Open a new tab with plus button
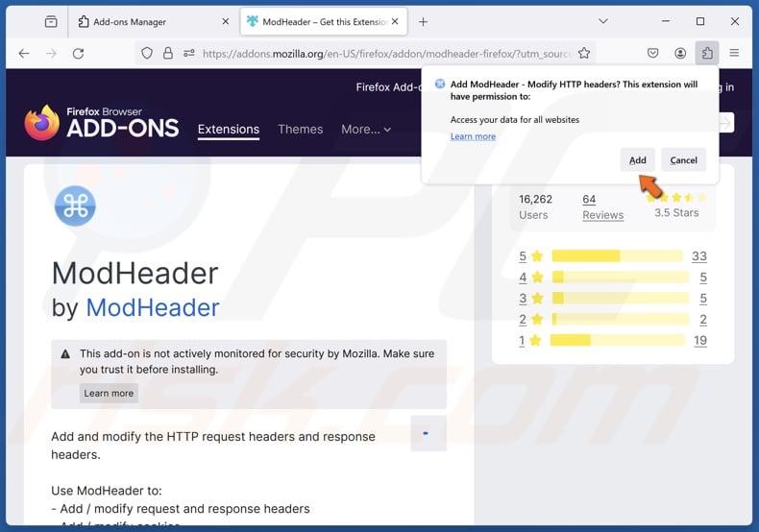Viewport: 759px width, 532px height. 423,22
